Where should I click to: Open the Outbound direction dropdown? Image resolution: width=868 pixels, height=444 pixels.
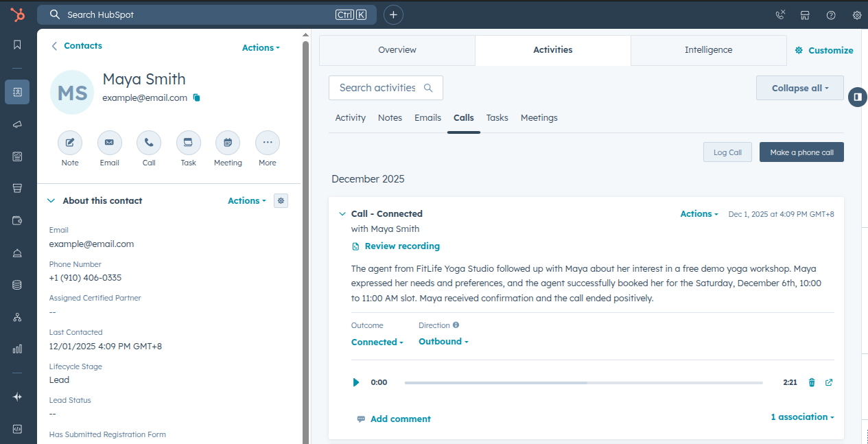point(443,342)
